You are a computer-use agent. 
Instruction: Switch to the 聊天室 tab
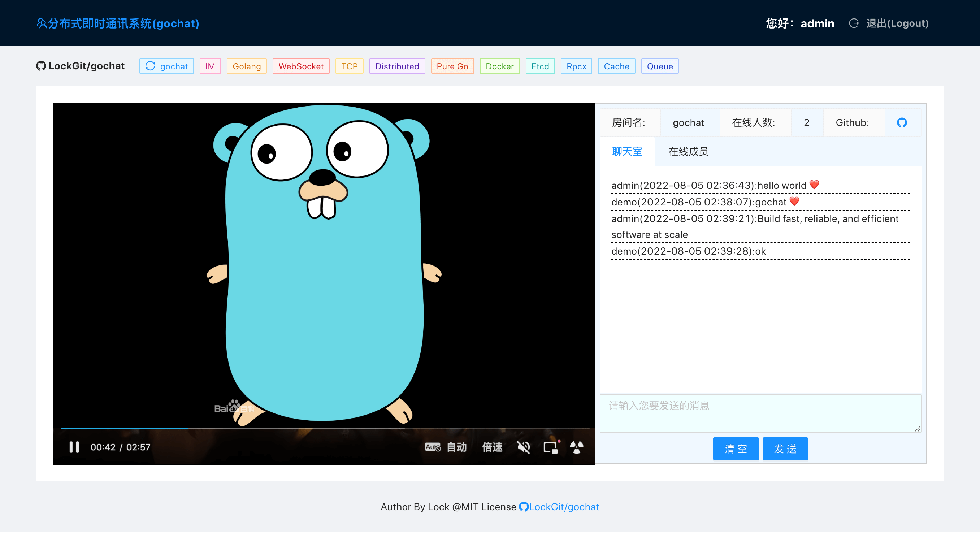(x=627, y=151)
